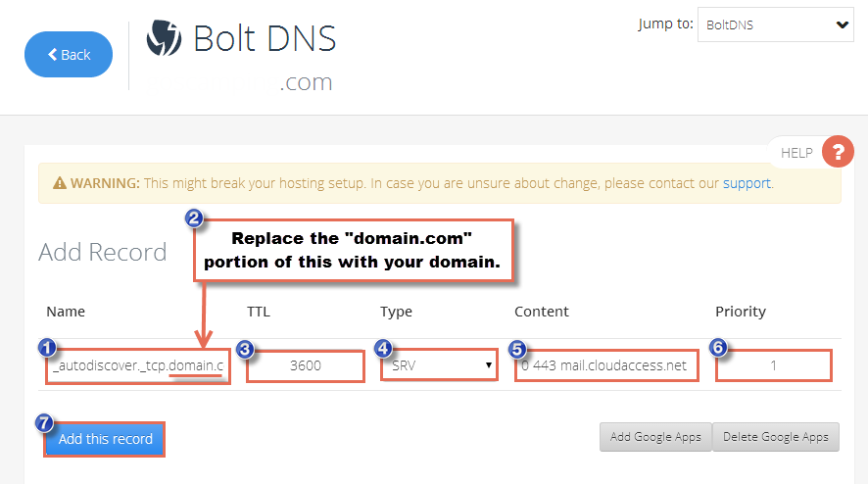Click the numbered marker 5 badge
The width and height of the screenshot is (868, 484).
[x=517, y=350]
